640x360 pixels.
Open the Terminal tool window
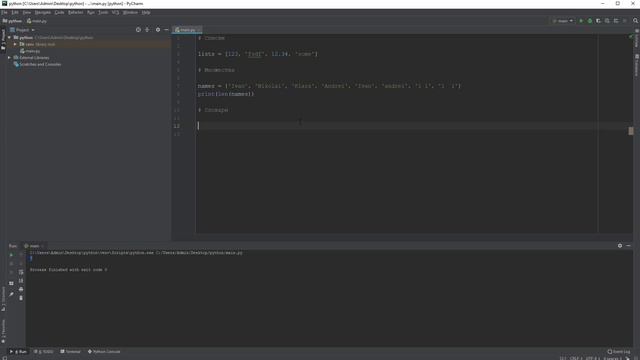71,351
